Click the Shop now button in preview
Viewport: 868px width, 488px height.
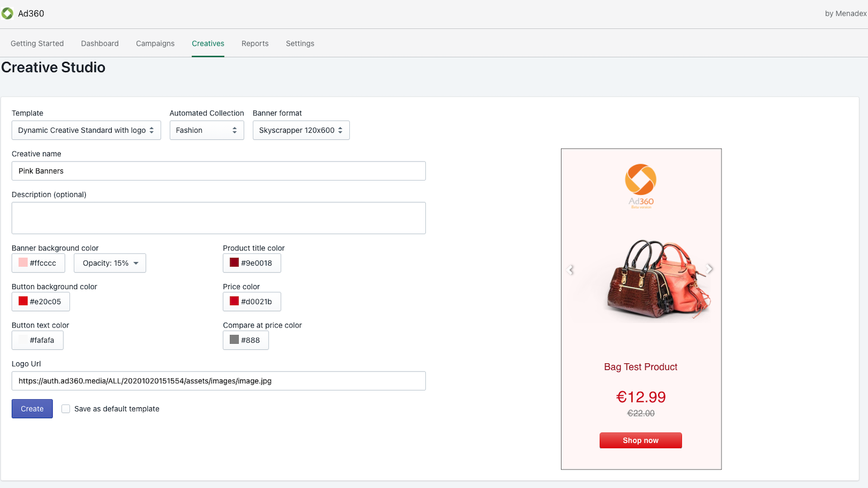(x=641, y=440)
